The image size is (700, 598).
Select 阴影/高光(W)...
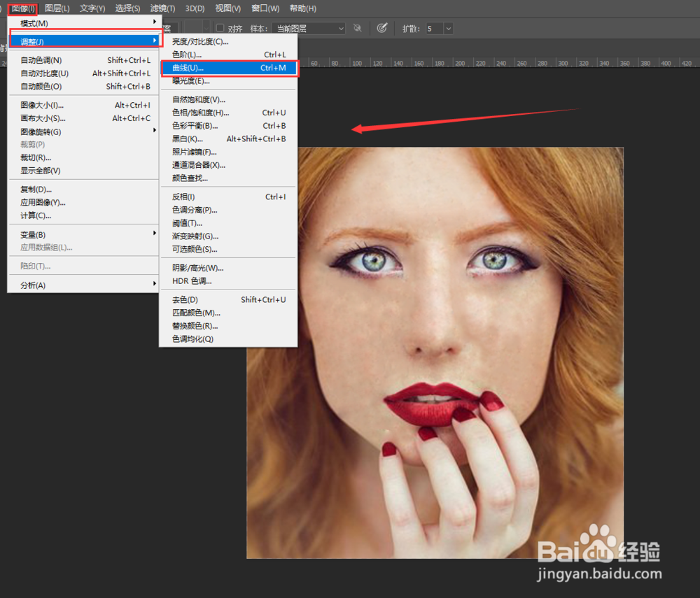click(229, 268)
